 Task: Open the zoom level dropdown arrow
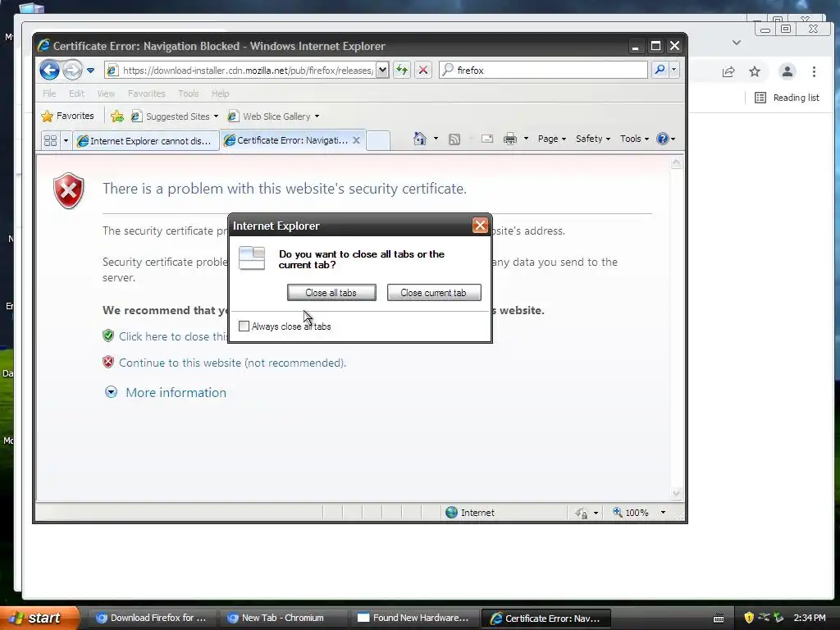[663, 512]
